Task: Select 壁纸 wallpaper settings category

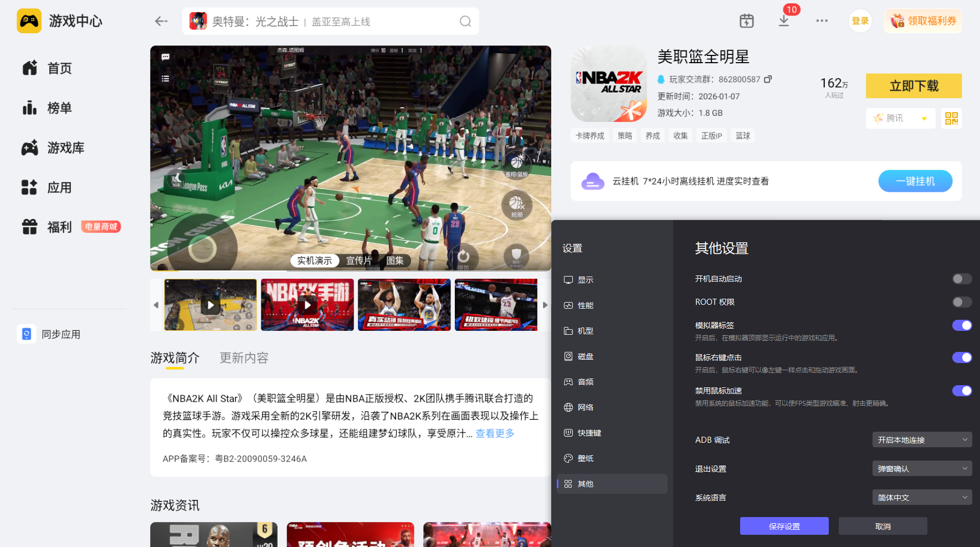Action: 612,458
